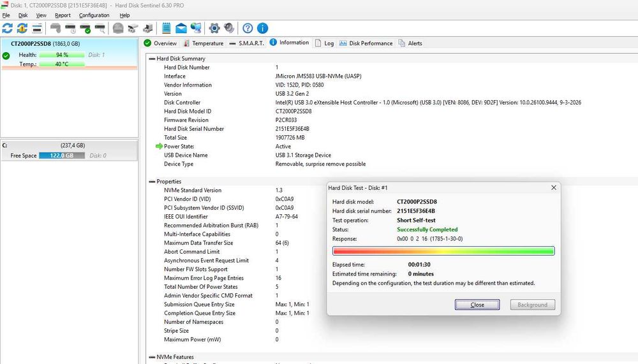
Task: Click the two gray drives toolbar icon
Action: click(133, 28)
